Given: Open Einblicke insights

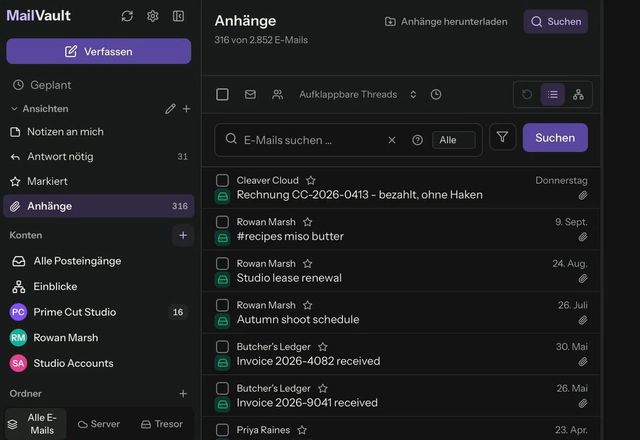Looking at the screenshot, I should [98, 287].
